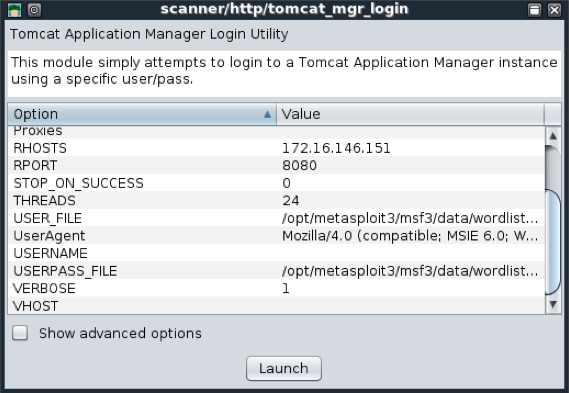569x393 pixels.
Task: Click the Tomcat Application Manager Login Utility title
Action: pyautogui.click(x=149, y=34)
